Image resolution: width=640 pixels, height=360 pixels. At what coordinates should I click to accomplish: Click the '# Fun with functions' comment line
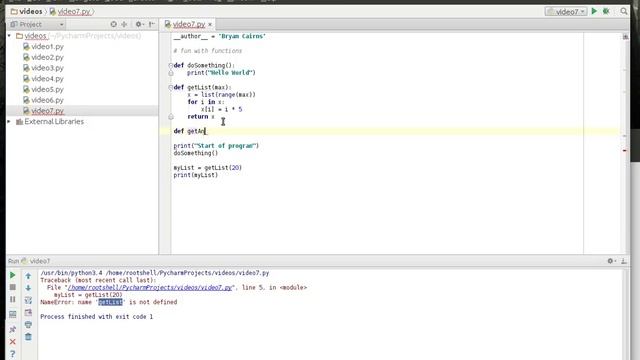(x=207, y=51)
